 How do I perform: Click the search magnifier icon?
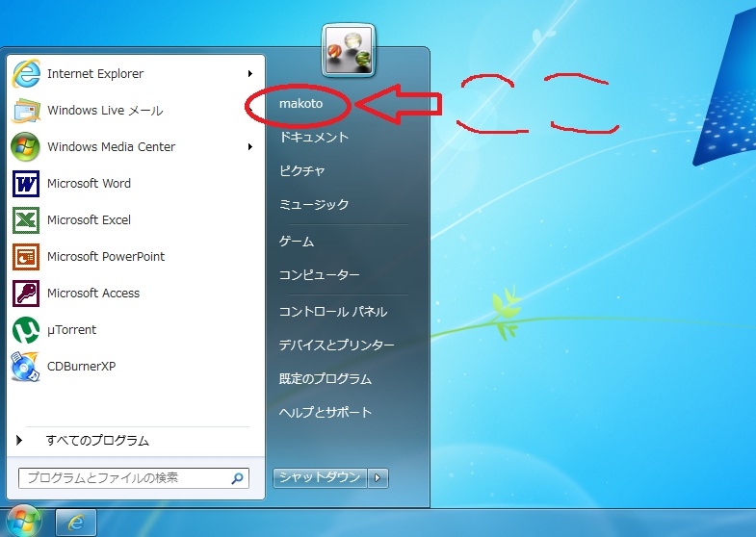[237, 478]
